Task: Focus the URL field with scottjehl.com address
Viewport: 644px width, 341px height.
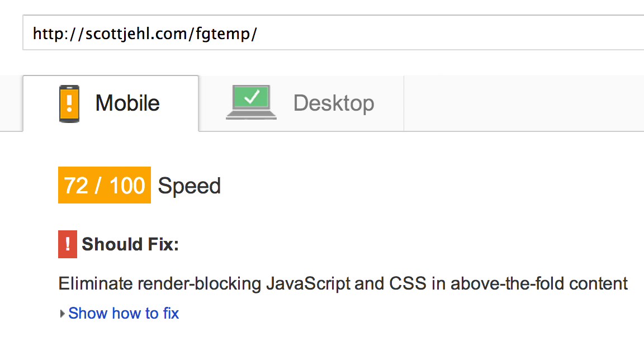Action: [x=333, y=33]
